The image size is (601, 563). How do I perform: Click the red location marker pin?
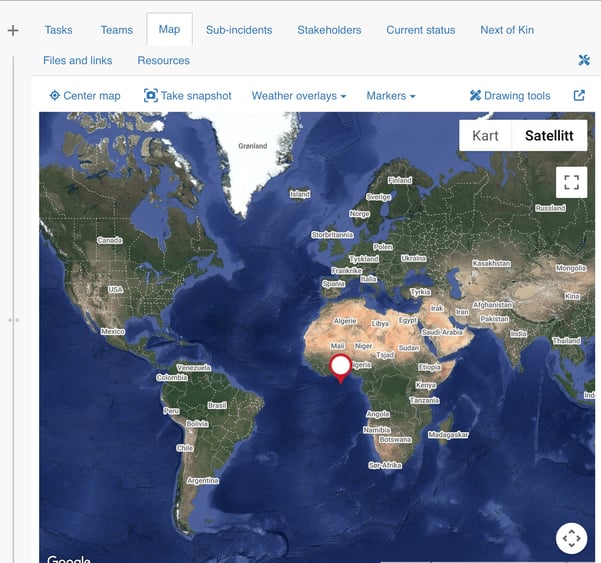click(340, 368)
